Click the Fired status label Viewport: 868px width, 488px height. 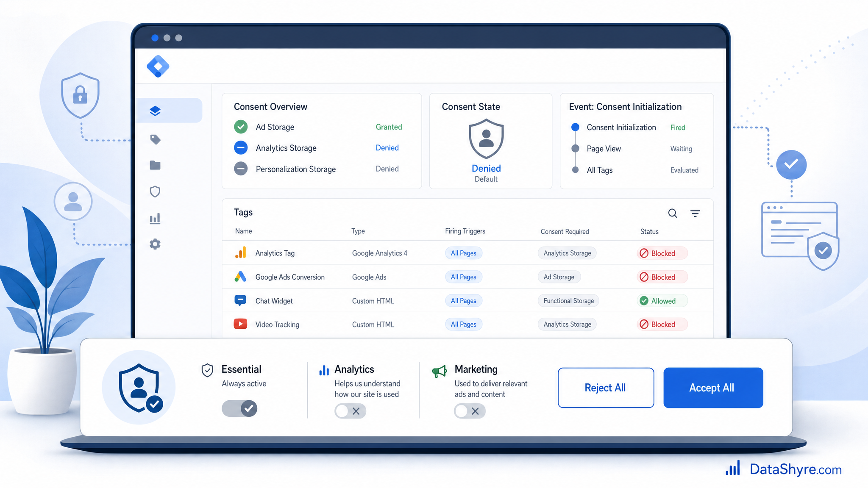(677, 128)
